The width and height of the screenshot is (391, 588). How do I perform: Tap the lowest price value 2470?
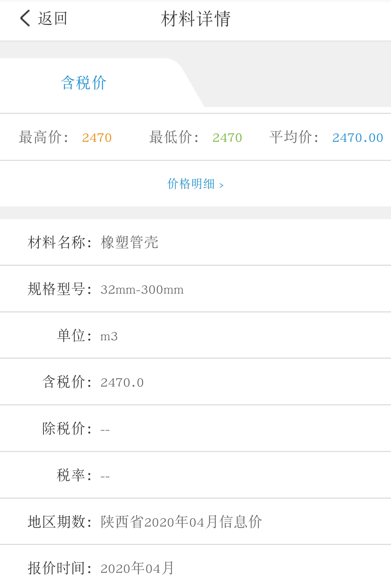tap(227, 138)
